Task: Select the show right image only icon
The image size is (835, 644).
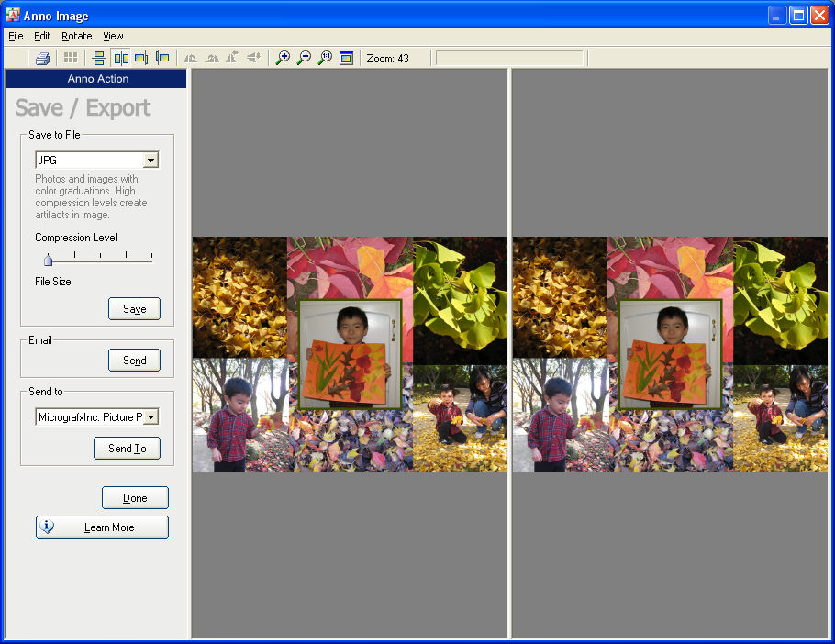Action: tap(162, 58)
